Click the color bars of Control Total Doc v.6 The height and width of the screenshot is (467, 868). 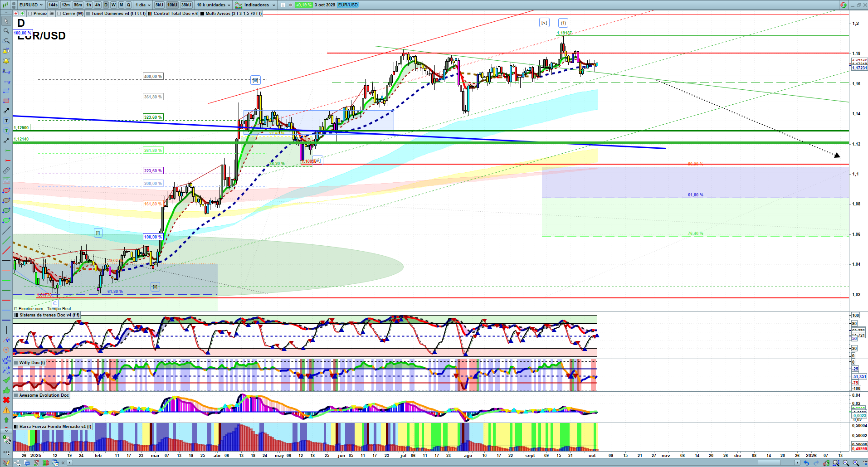tap(150, 14)
